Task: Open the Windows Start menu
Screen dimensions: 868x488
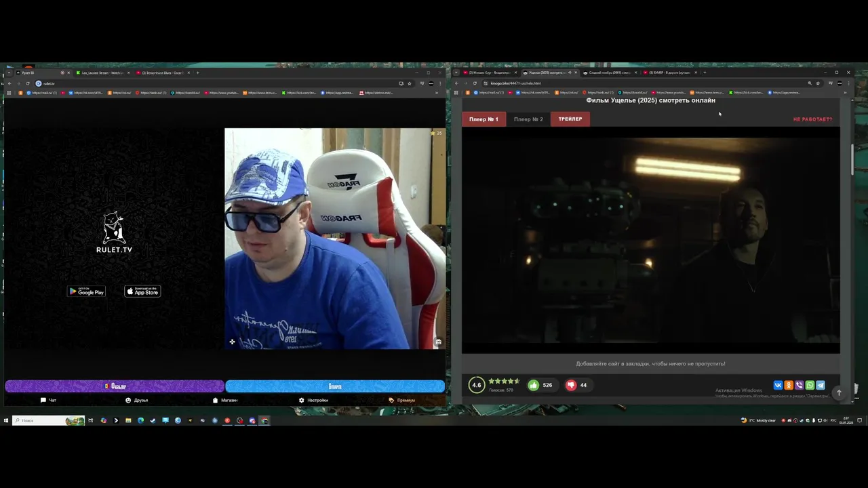Action: [6, 420]
